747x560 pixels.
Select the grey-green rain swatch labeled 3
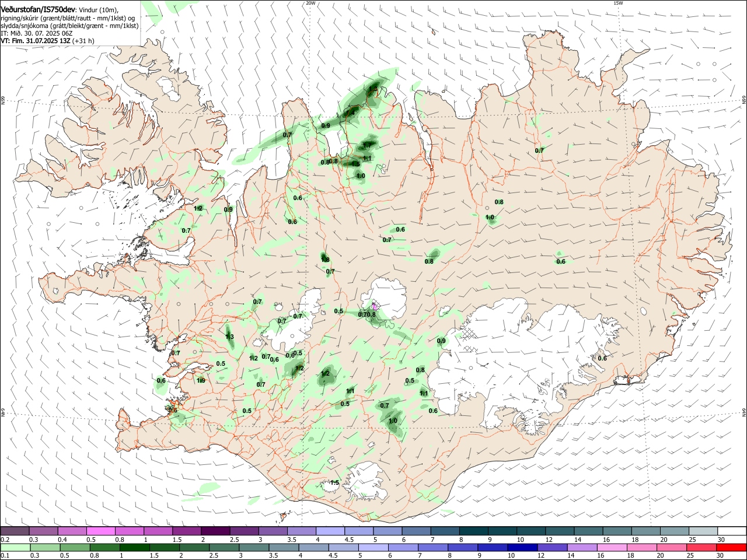[x=254, y=548]
